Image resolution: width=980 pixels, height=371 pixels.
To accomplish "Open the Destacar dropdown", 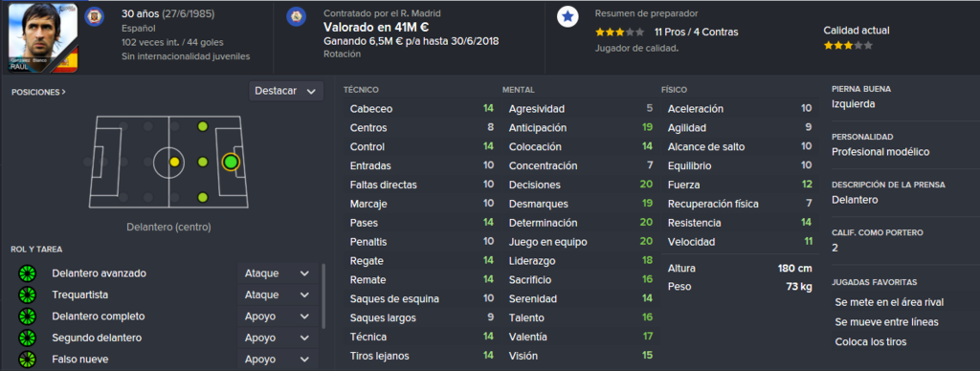I will pos(285,91).
